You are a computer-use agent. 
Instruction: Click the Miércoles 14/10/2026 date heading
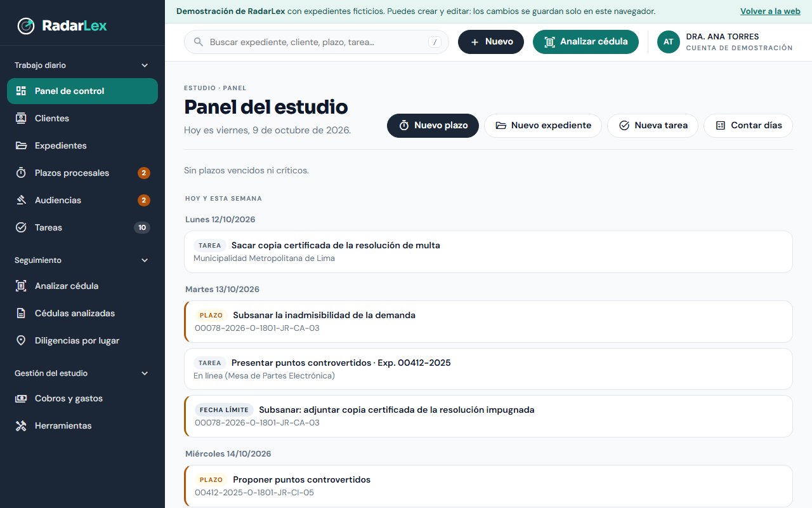[x=228, y=454]
